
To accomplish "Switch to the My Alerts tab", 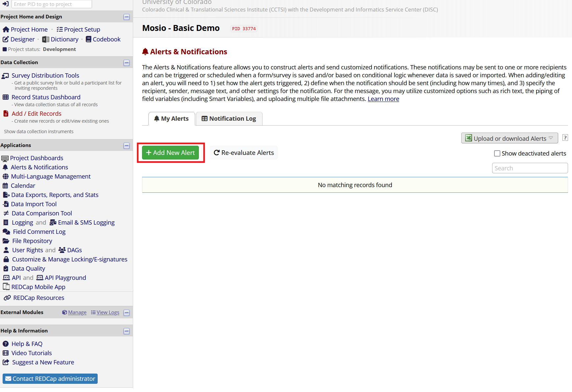I will pos(172,119).
